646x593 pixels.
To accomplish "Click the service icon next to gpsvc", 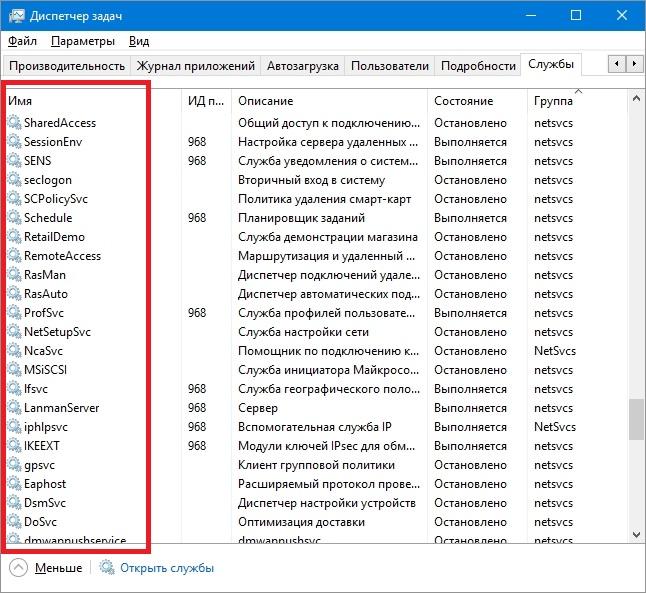I will (14, 465).
